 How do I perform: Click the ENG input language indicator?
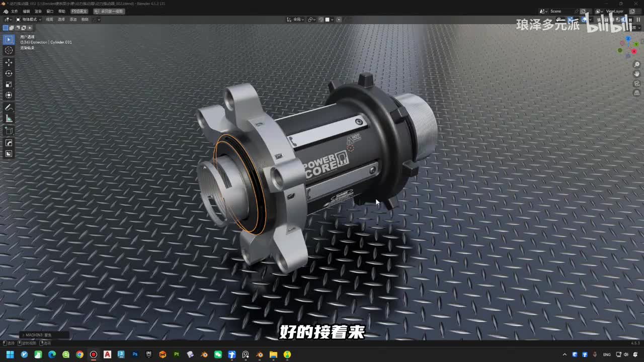(607, 354)
